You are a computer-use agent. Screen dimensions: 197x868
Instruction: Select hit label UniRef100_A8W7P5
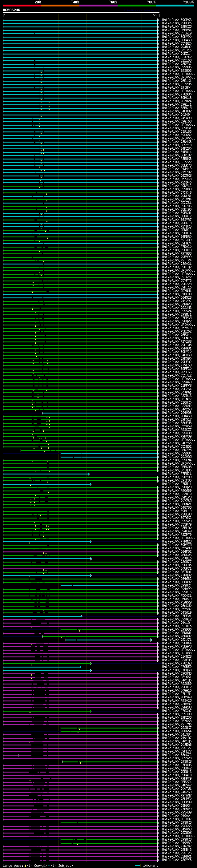click(x=177, y=450)
